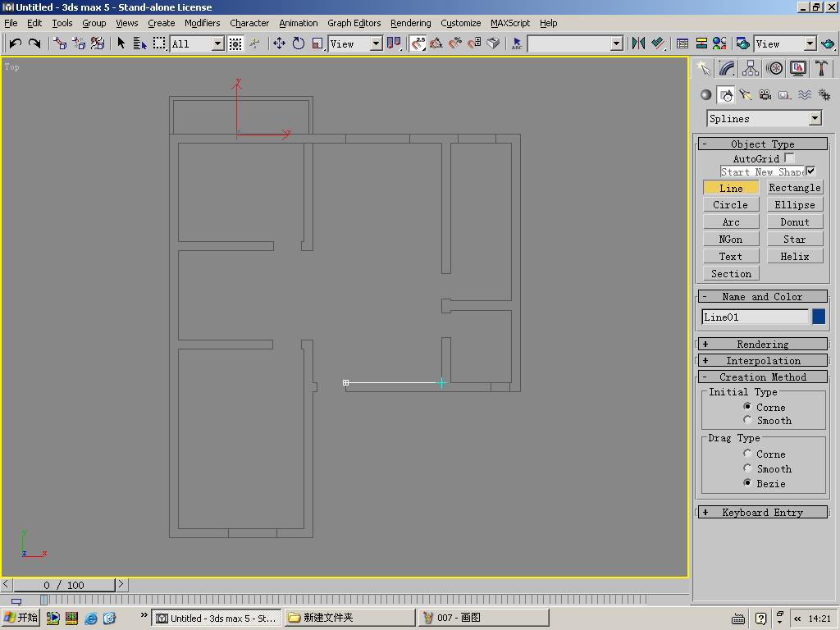Toggle Angle Snap
The height and width of the screenshot is (630, 840).
point(436,43)
